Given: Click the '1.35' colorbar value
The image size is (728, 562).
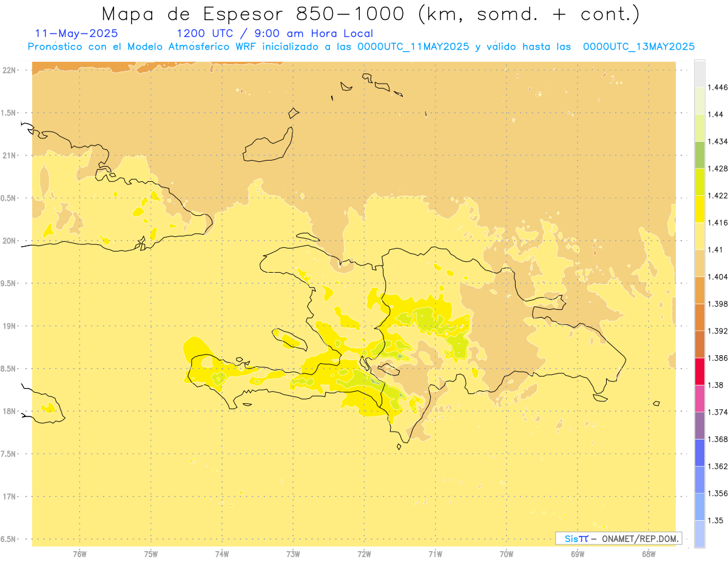Looking at the screenshot, I should pos(716,520).
